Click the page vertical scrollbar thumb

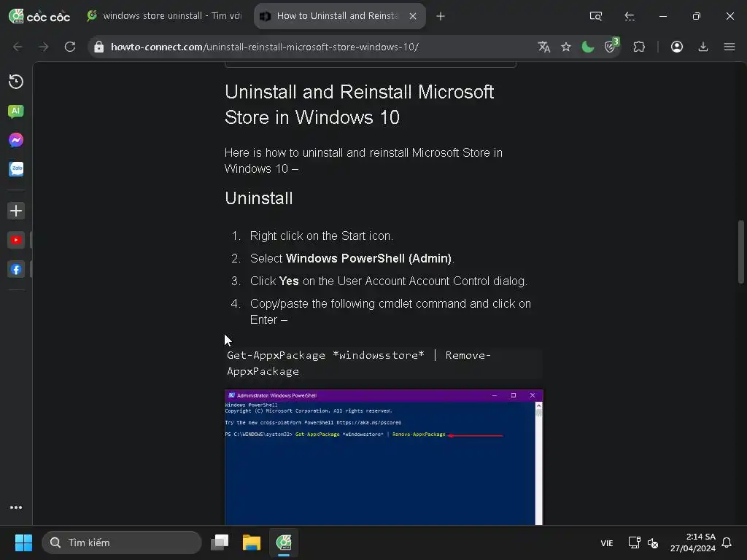[x=741, y=252]
